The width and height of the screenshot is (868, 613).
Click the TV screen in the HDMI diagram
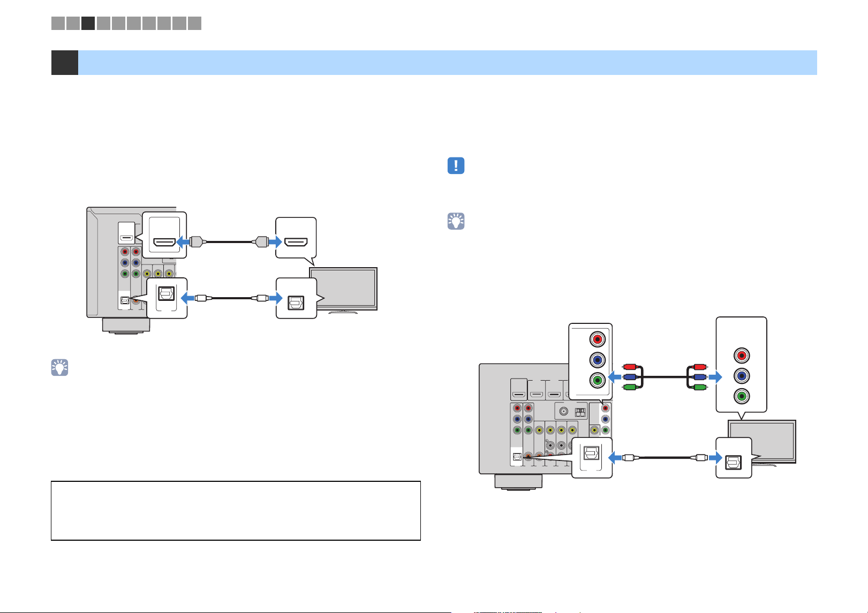coord(344,288)
